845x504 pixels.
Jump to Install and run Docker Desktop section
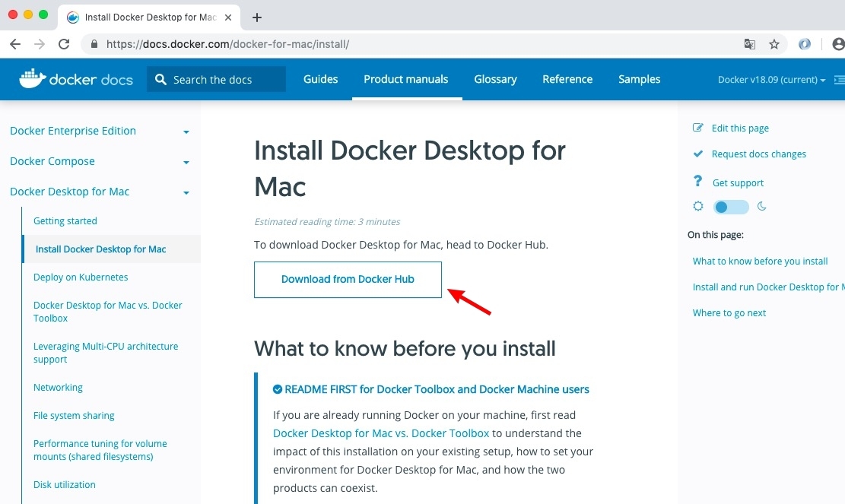coord(768,287)
